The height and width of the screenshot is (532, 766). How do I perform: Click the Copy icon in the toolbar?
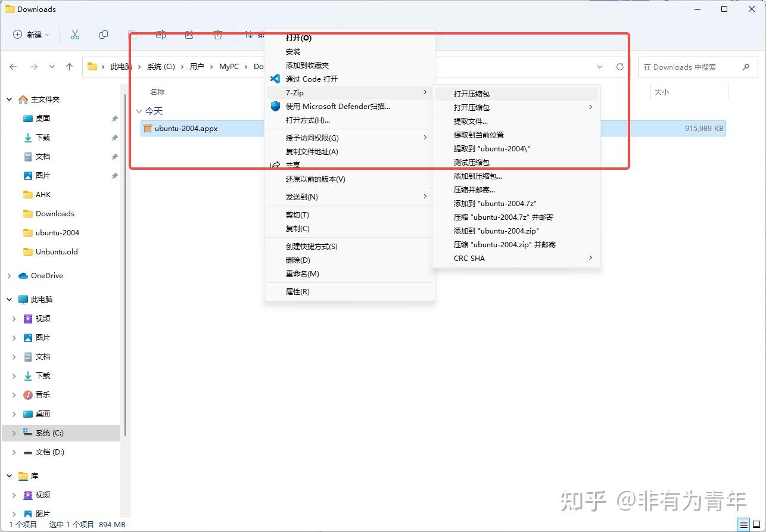[x=104, y=35]
